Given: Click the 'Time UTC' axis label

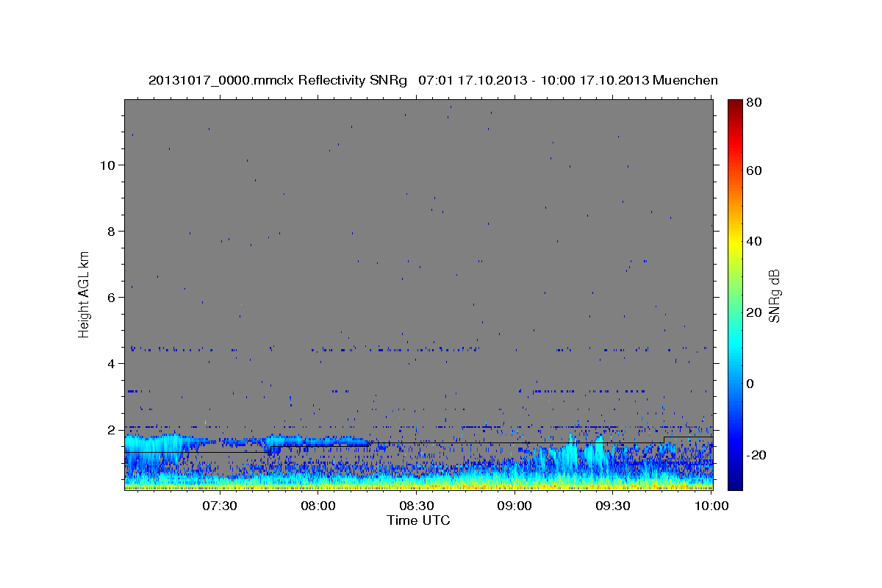Looking at the screenshot, I should click(x=418, y=520).
